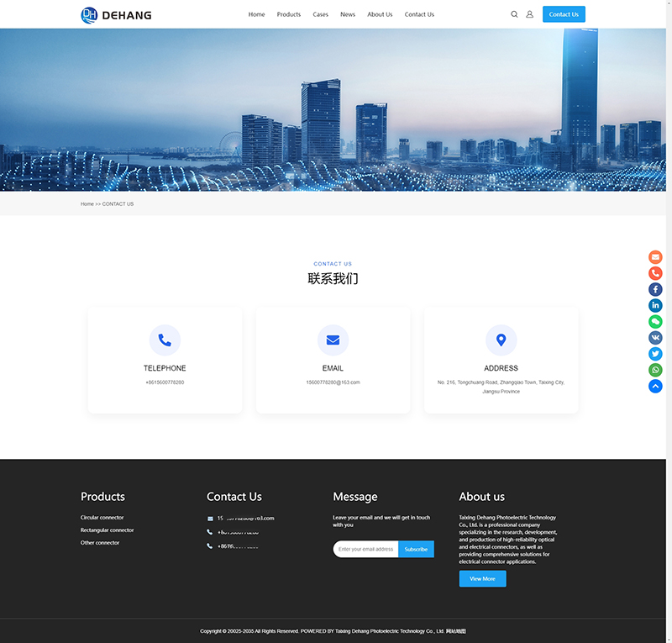
Task: Click the green WeChat icon
Action: 655,321
